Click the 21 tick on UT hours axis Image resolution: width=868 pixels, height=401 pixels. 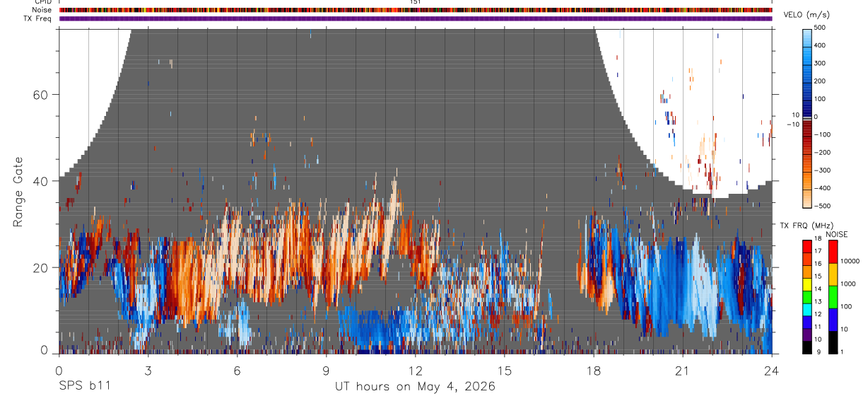(682, 370)
